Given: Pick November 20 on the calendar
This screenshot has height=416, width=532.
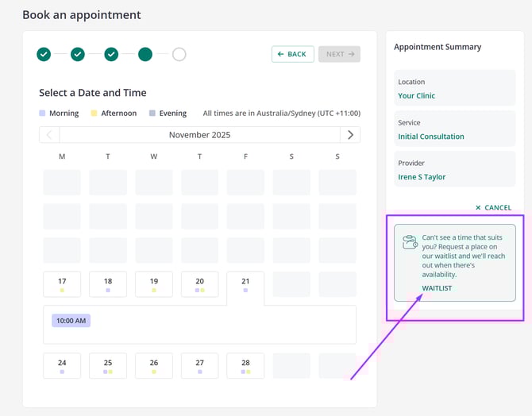Looking at the screenshot, I should [200, 284].
